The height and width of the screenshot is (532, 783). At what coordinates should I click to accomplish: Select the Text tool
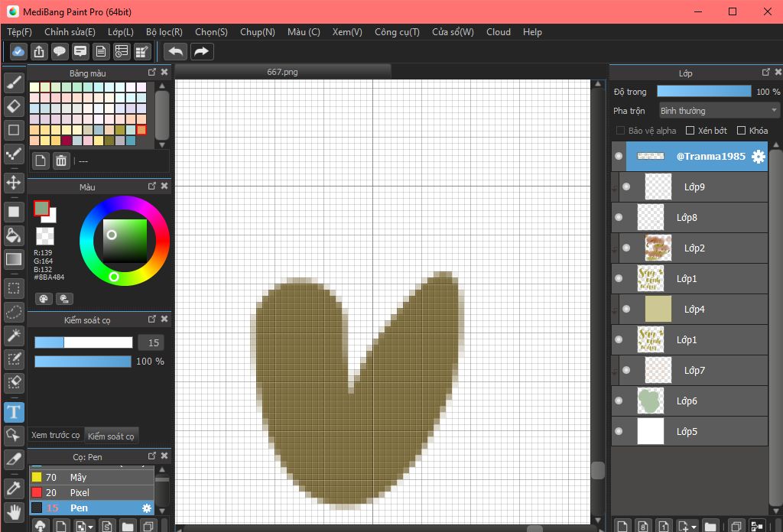(x=14, y=412)
